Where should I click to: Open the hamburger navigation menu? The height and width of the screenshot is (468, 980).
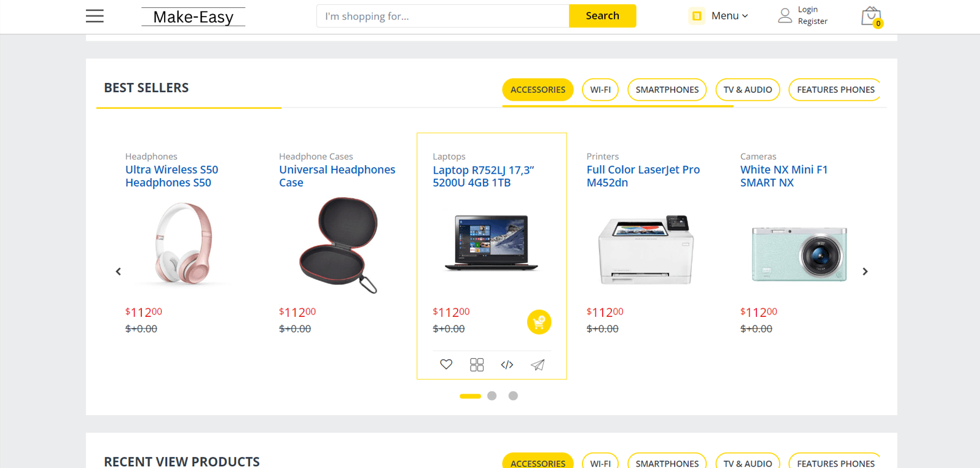click(x=95, y=16)
